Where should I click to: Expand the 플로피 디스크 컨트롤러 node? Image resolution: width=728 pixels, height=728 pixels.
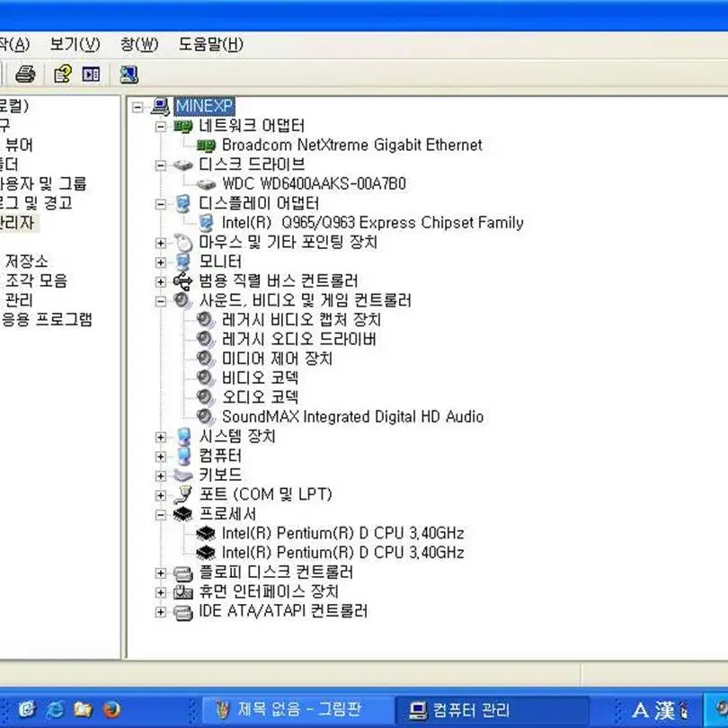(161, 573)
